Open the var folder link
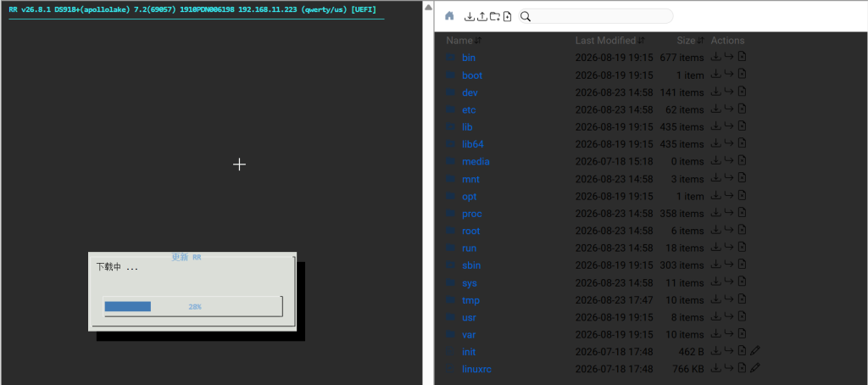 tap(468, 335)
